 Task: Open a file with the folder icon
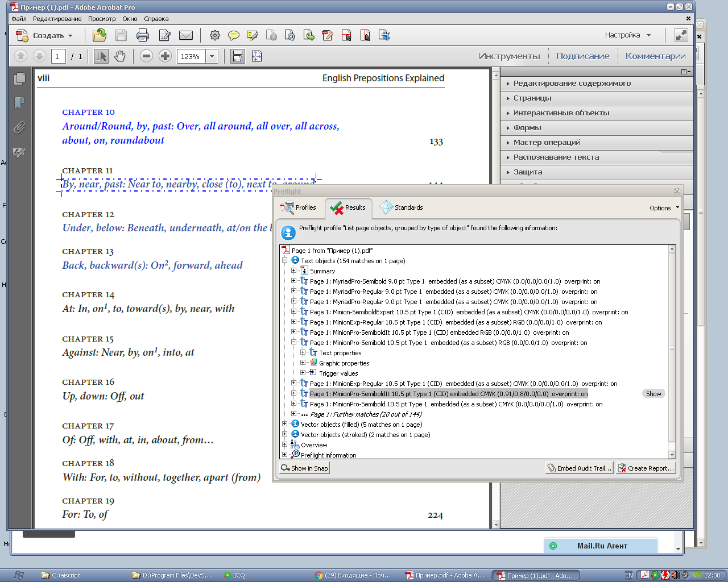(100, 35)
